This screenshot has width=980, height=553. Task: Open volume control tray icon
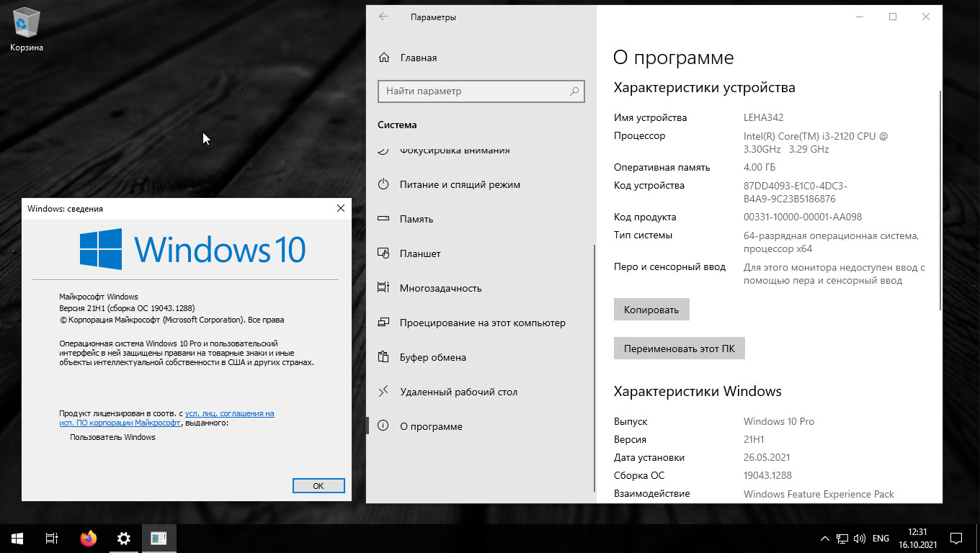point(860,538)
